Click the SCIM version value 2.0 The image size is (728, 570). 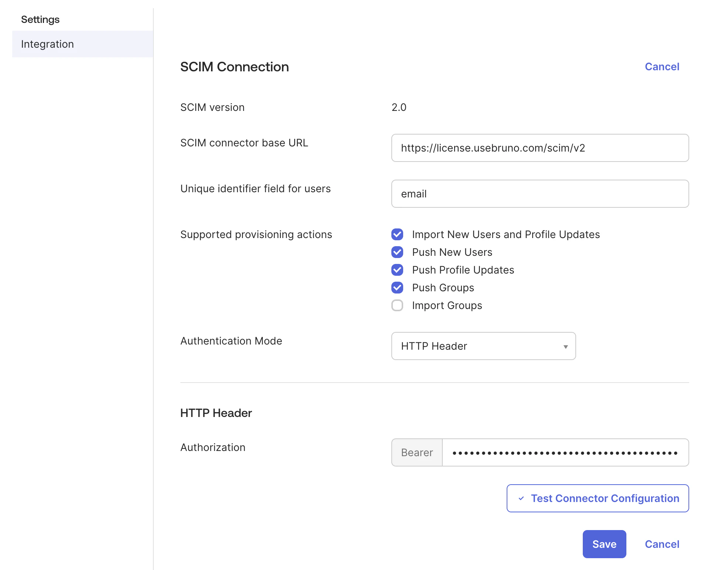399,107
